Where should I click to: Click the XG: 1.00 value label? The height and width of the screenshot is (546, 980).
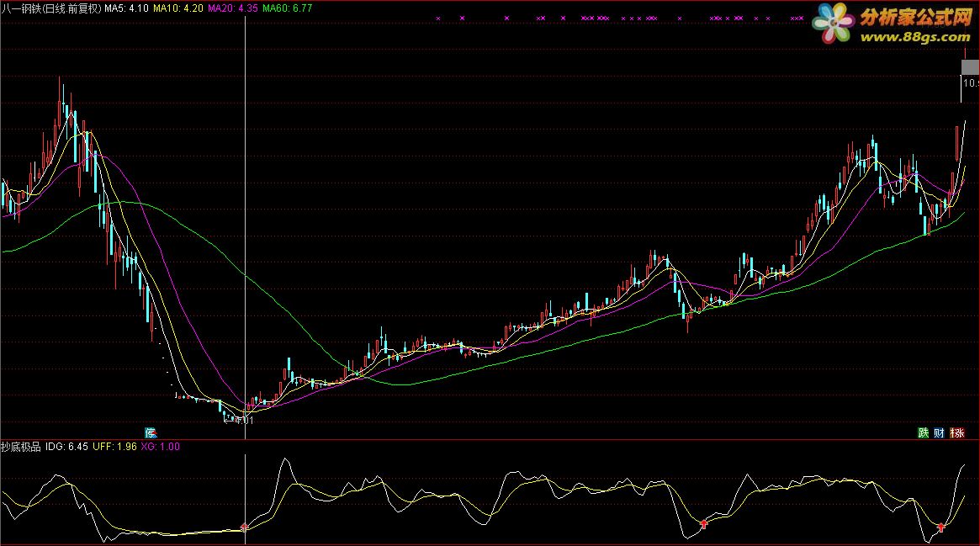160,447
